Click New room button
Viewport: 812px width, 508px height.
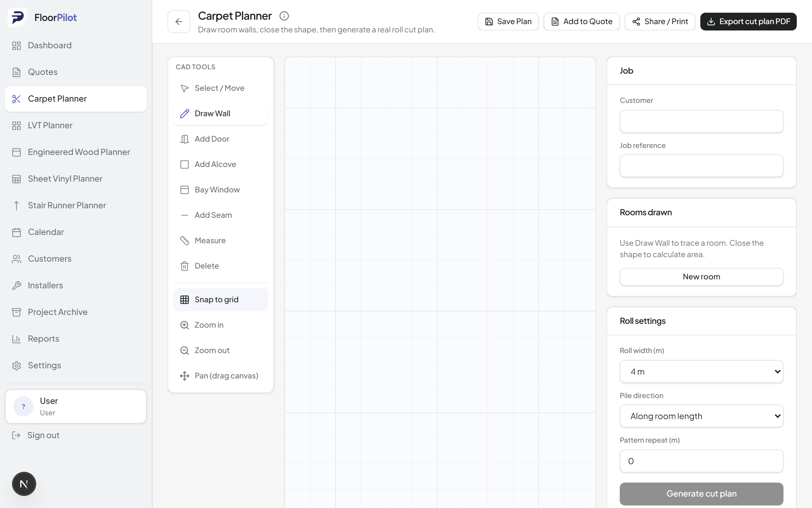701,277
